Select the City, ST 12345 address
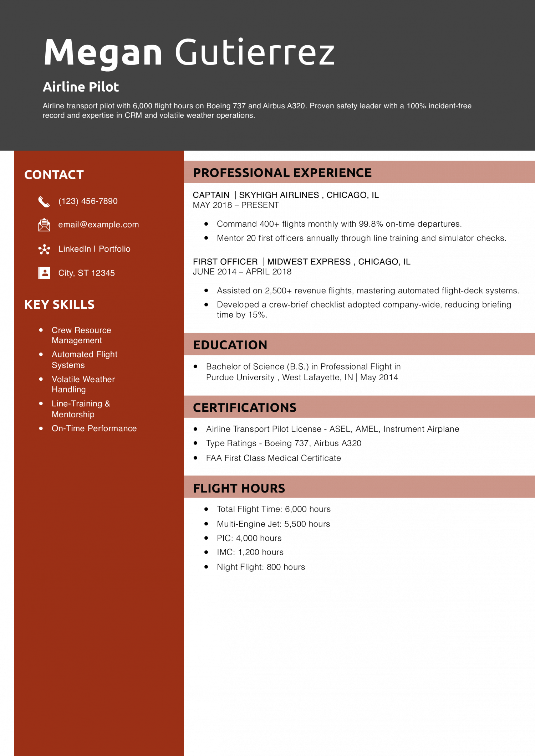535x756 pixels. coord(86,273)
